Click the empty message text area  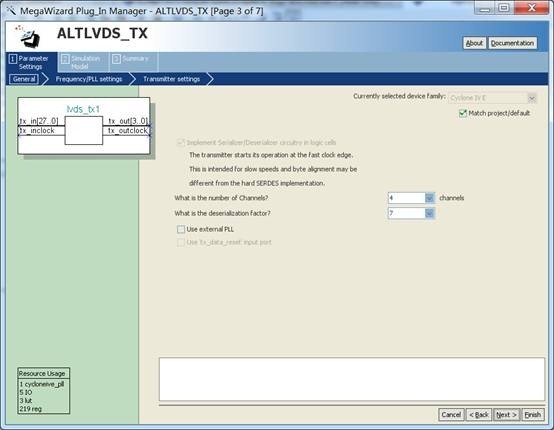point(352,379)
